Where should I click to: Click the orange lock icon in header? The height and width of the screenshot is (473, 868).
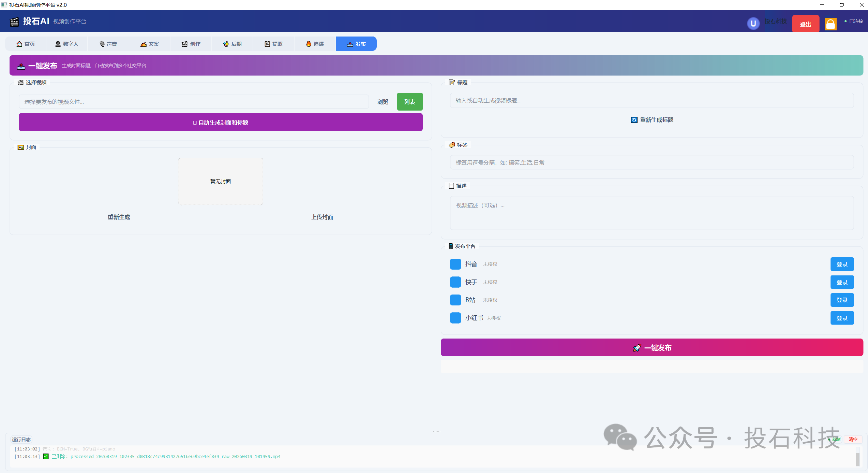click(x=830, y=24)
